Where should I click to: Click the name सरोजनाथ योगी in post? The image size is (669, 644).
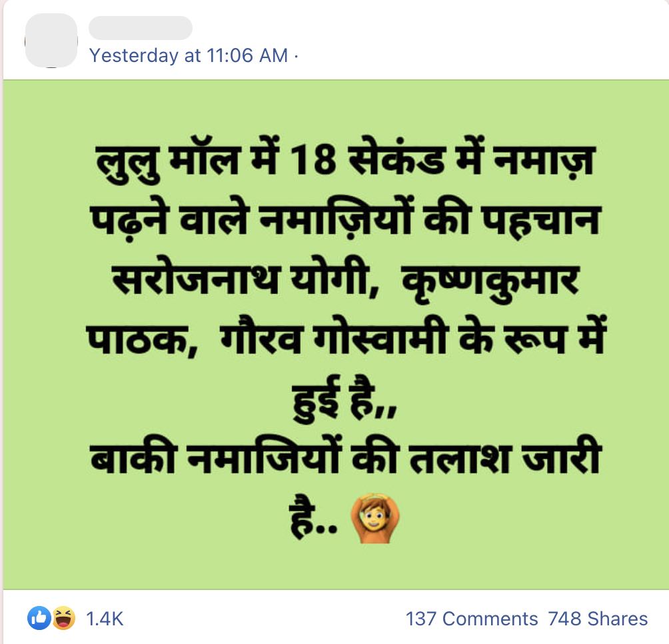(x=246, y=279)
